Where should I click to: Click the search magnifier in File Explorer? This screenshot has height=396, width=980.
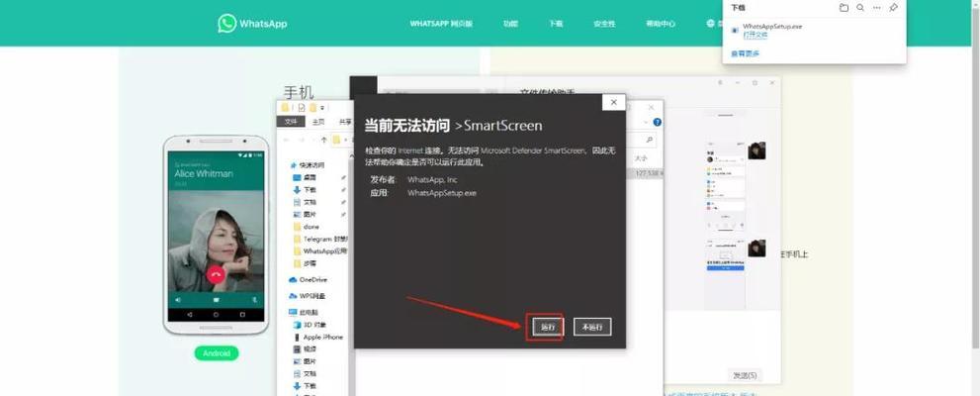pos(650,141)
